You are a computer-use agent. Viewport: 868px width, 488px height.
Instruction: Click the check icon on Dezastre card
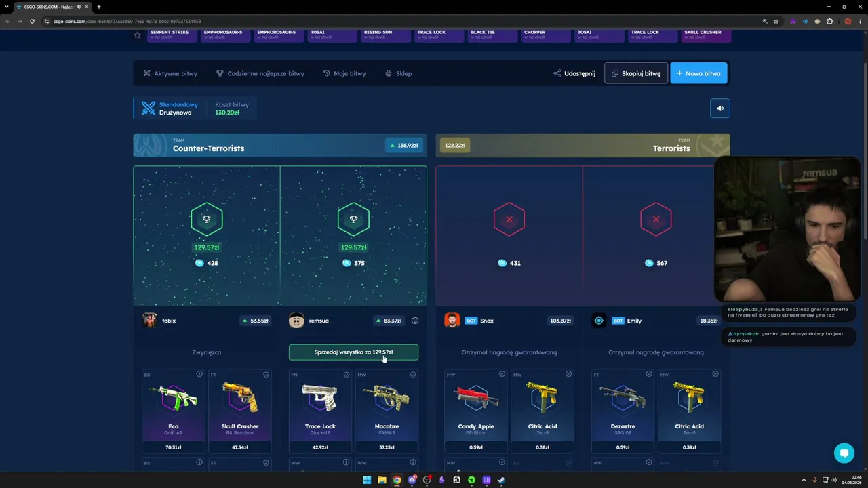(x=648, y=374)
